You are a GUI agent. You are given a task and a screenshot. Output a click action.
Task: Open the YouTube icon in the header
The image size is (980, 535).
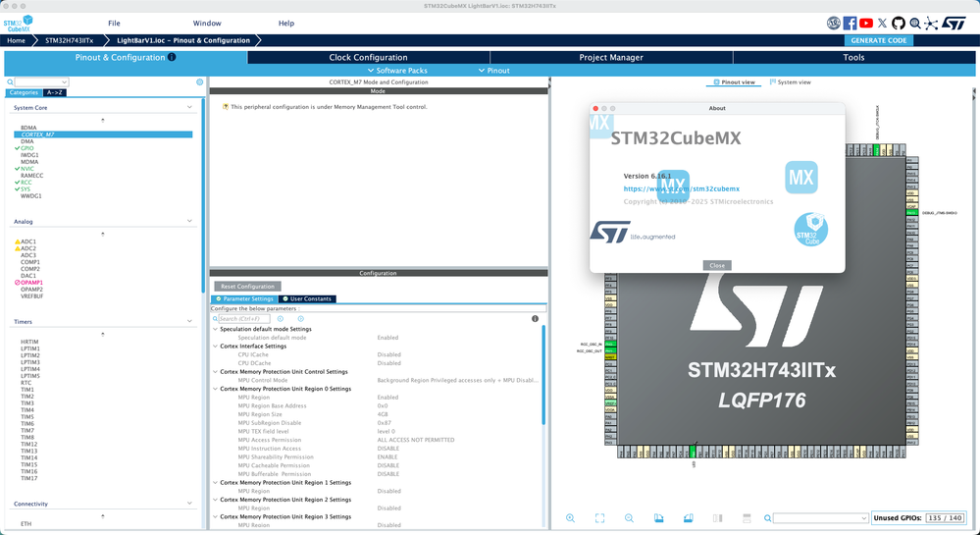tap(865, 24)
